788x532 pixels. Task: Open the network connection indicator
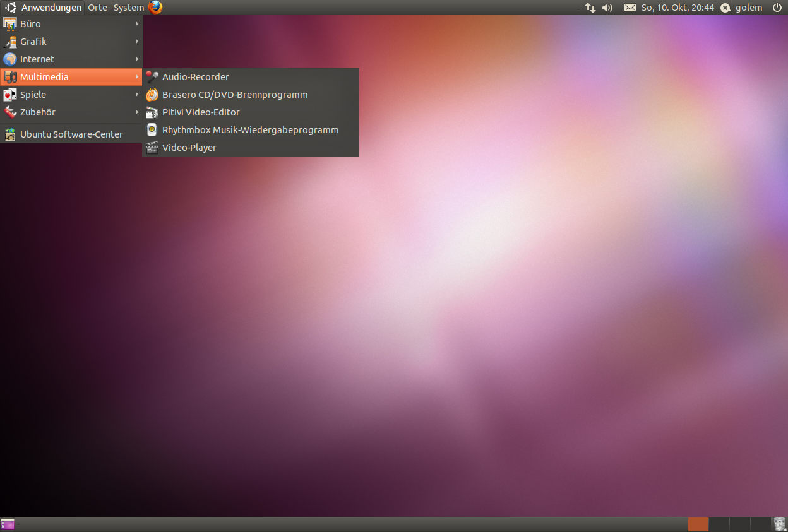[590, 8]
